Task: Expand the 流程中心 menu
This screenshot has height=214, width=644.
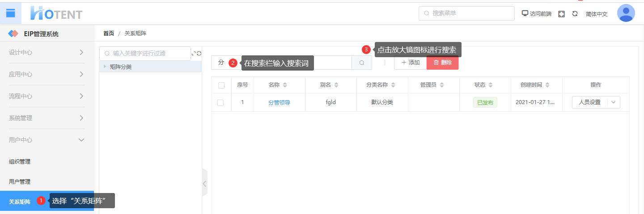Action: click(47, 96)
